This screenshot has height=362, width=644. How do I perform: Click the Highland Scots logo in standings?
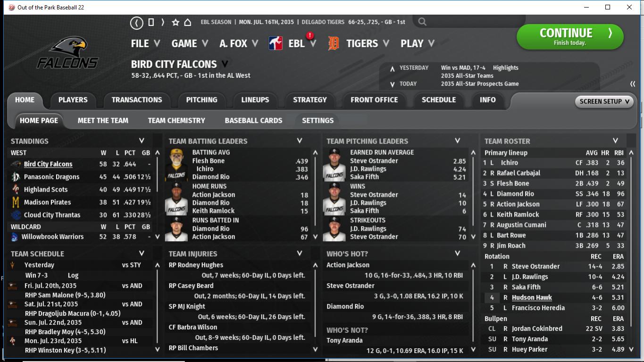[16, 189]
